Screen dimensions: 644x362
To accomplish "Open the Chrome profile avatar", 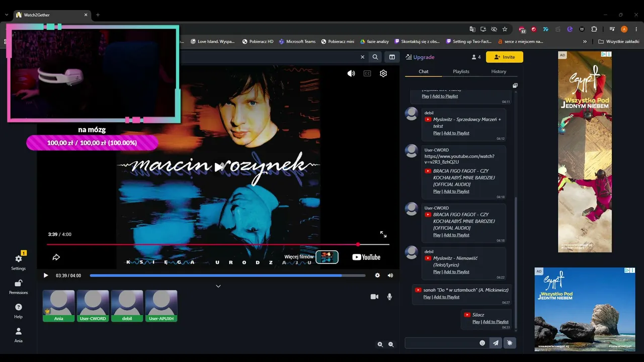I will coord(624,29).
